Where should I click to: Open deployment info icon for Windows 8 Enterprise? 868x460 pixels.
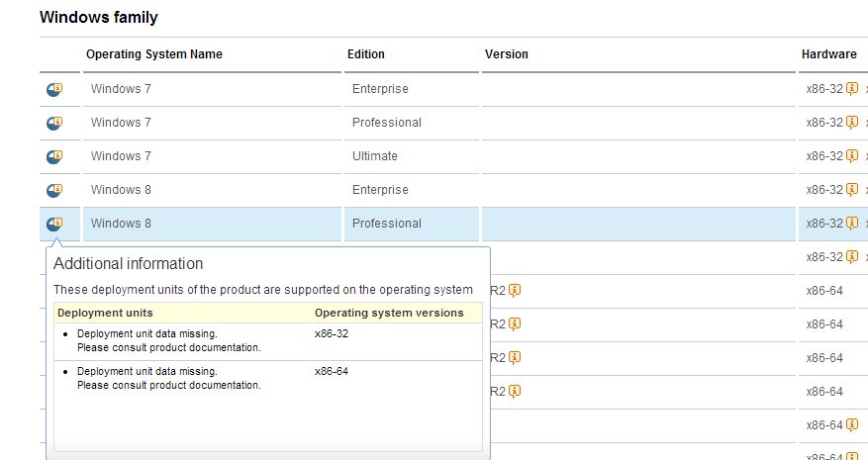pyautogui.click(x=54, y=190)
